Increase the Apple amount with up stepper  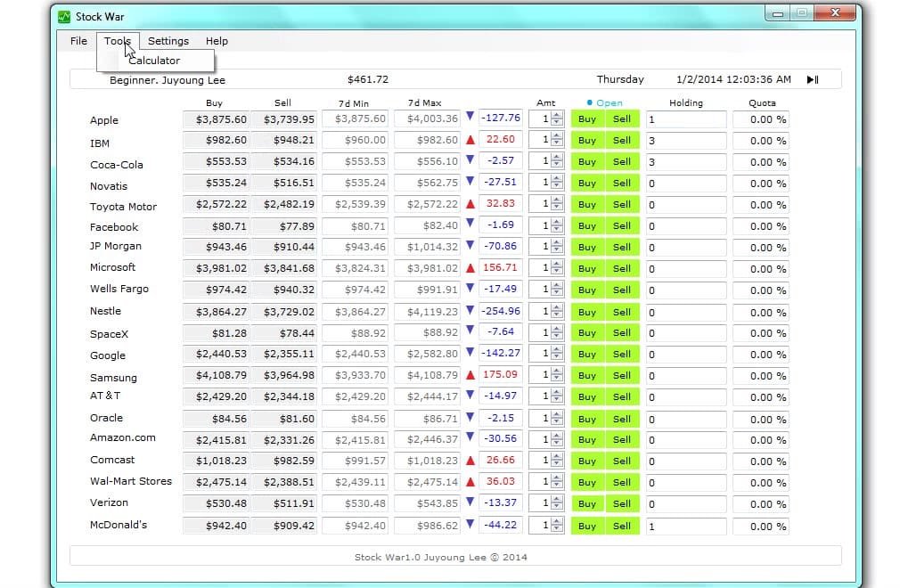[557, 115]
